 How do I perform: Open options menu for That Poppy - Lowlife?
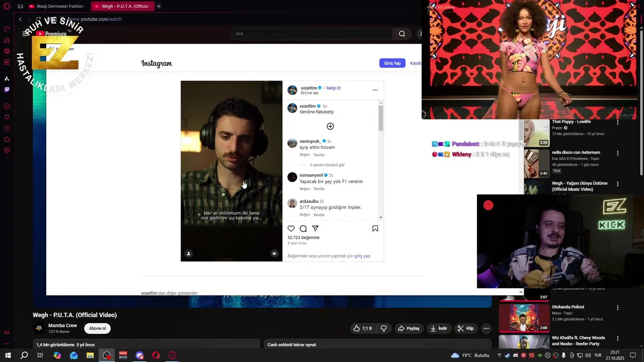point(618,122)
